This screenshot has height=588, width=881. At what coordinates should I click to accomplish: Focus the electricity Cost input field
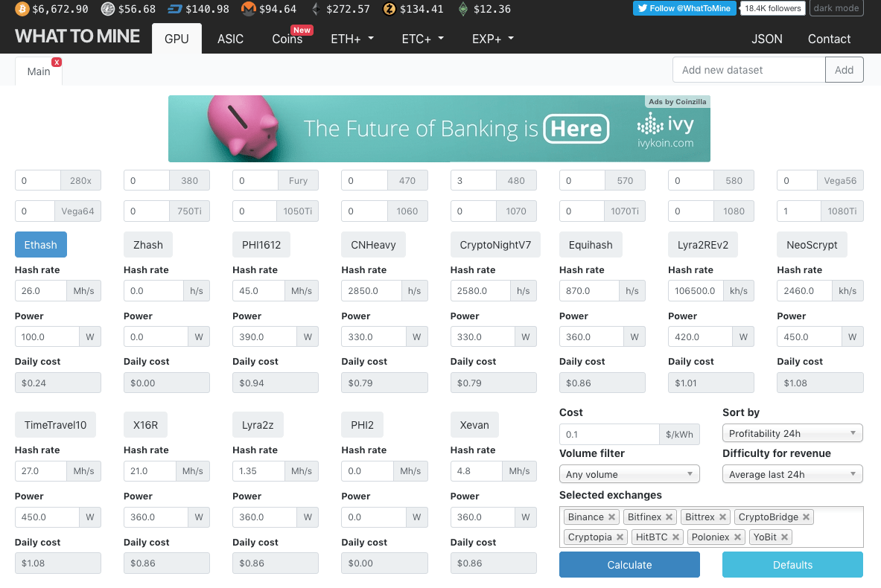pos(609,435)
